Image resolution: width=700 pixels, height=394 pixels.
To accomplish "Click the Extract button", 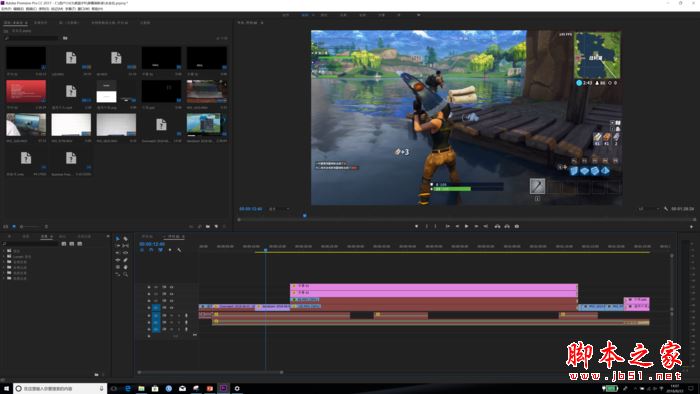I will coord(507,226).
